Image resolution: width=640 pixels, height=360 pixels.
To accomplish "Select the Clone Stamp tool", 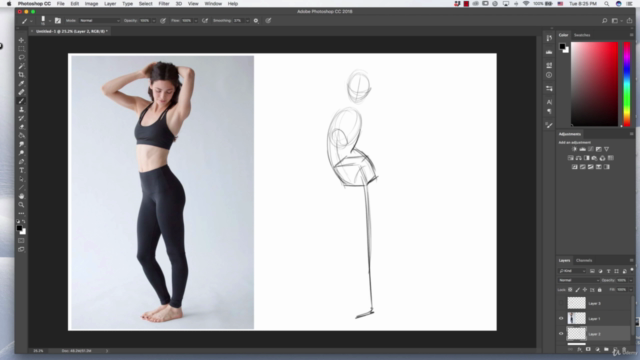I will [21, 109].
